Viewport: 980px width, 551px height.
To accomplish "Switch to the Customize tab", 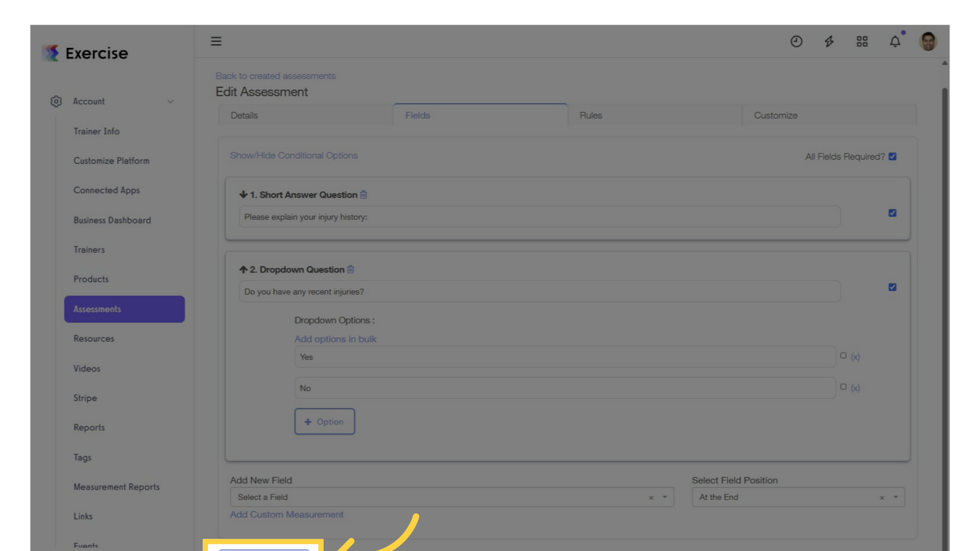I will point(829,115).
